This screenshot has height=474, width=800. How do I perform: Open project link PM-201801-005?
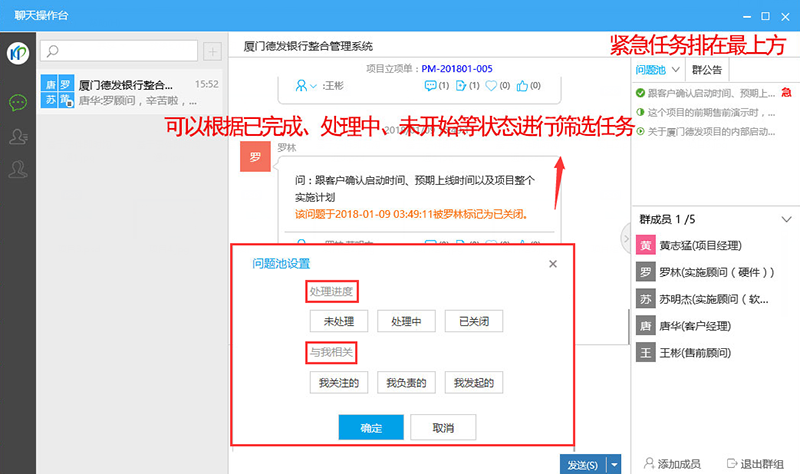457,68
